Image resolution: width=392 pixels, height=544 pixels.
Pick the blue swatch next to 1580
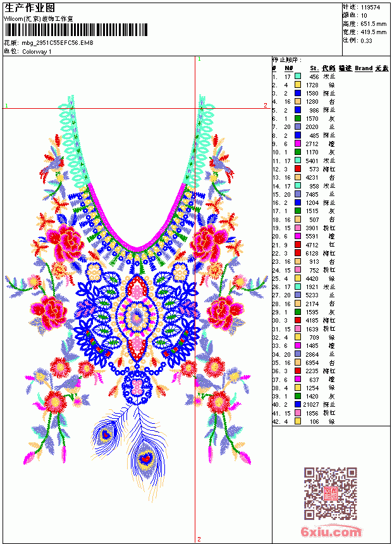298,93
